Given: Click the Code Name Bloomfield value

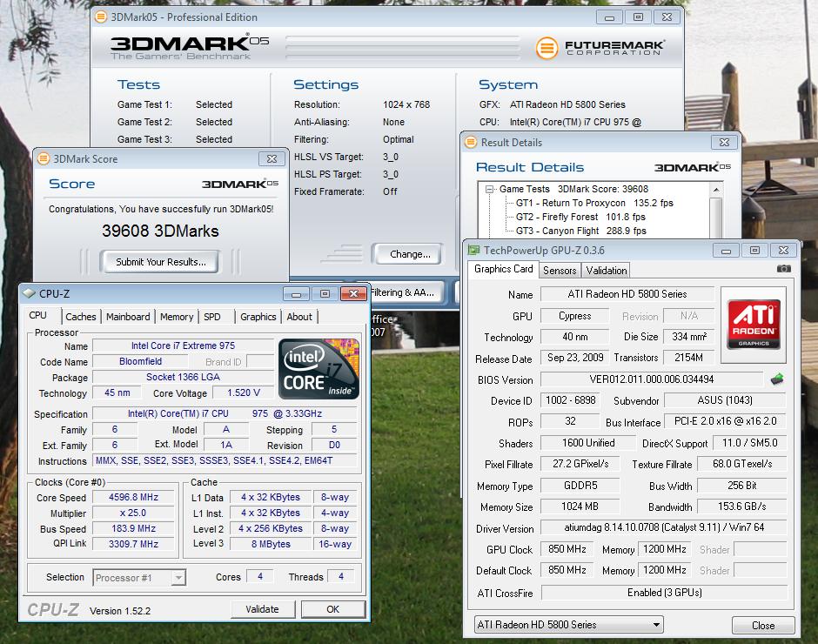Looking at the screenshot, I should [x=140, y=361].
